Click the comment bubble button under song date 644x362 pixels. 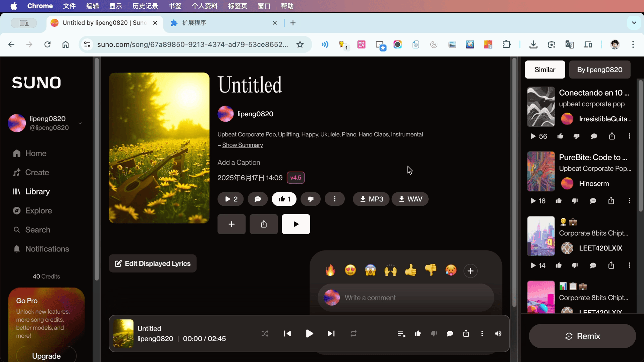tap(258, 199)
